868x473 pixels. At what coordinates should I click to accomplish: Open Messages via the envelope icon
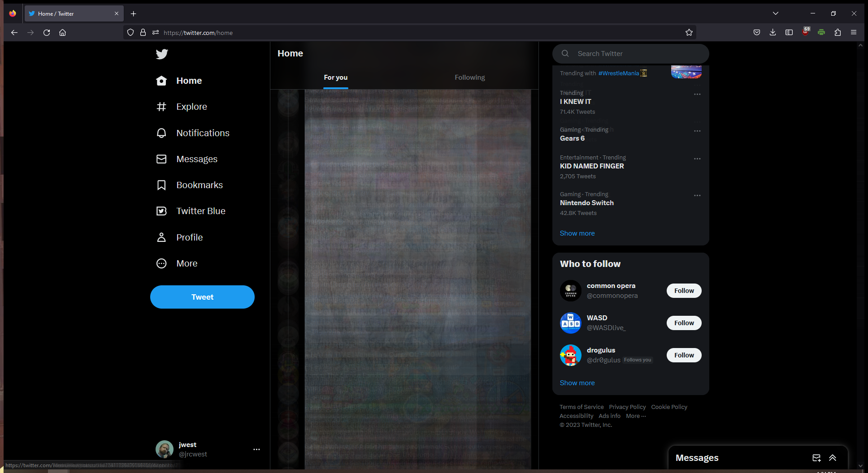coord(161,159)
